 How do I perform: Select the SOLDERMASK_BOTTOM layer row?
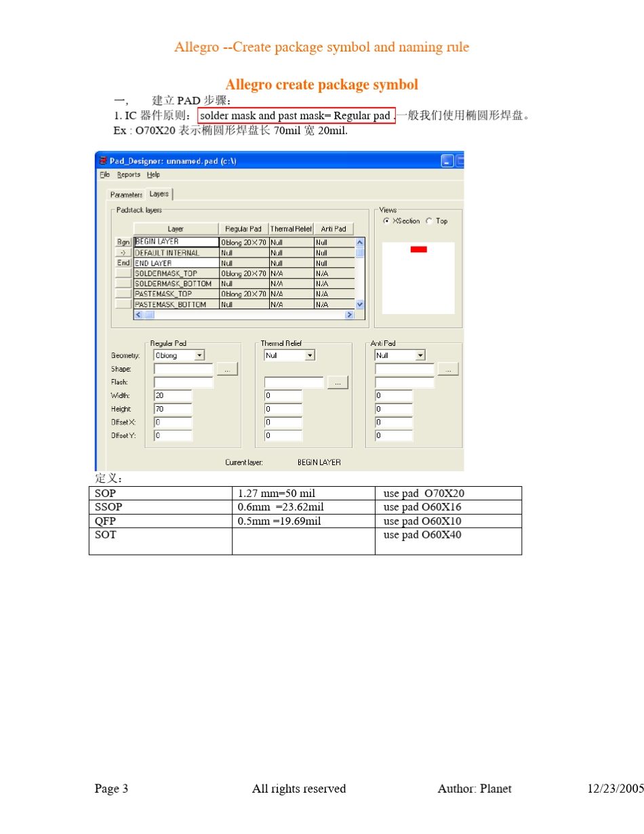pyautogui.click(x=176, y=283)
